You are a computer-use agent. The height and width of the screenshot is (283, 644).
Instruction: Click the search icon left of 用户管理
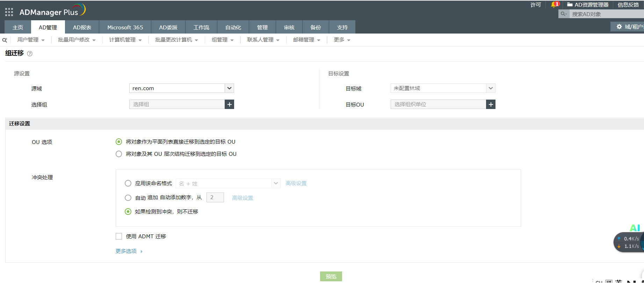(x=5, y=40)
